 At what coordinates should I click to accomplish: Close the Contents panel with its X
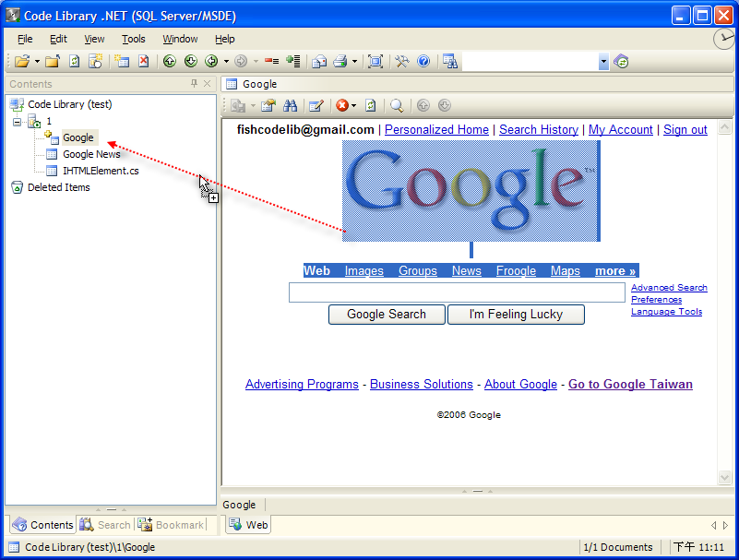point(207,83)
